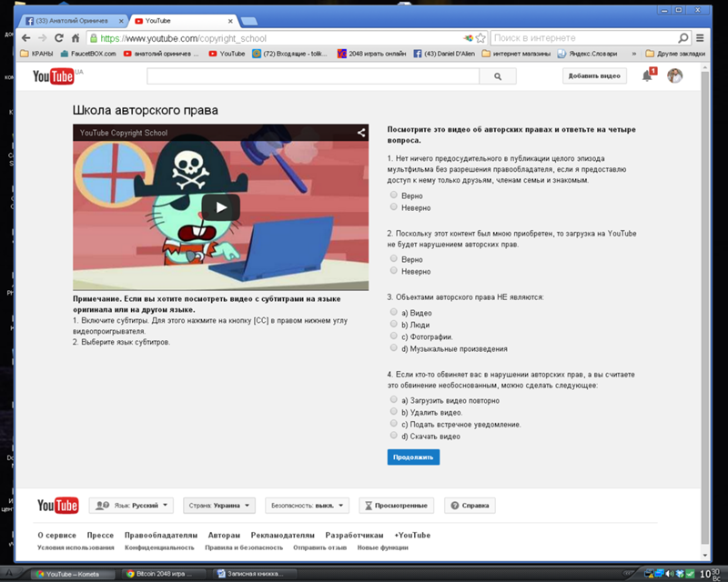Screen dimensions: 728x582
Task: Choose answer d) Музыкальные произведения
Action: (x=394, y=348)
